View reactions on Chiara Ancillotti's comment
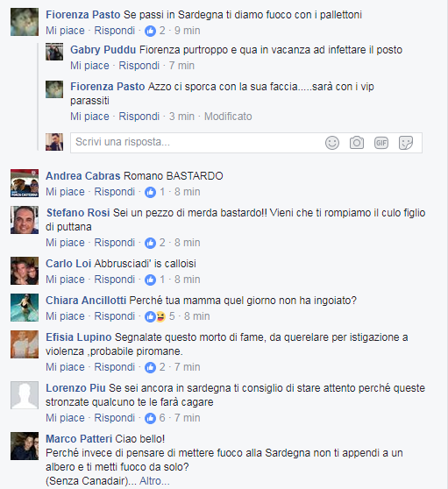Viewport: 448px width, 489px height. point(160,316)
